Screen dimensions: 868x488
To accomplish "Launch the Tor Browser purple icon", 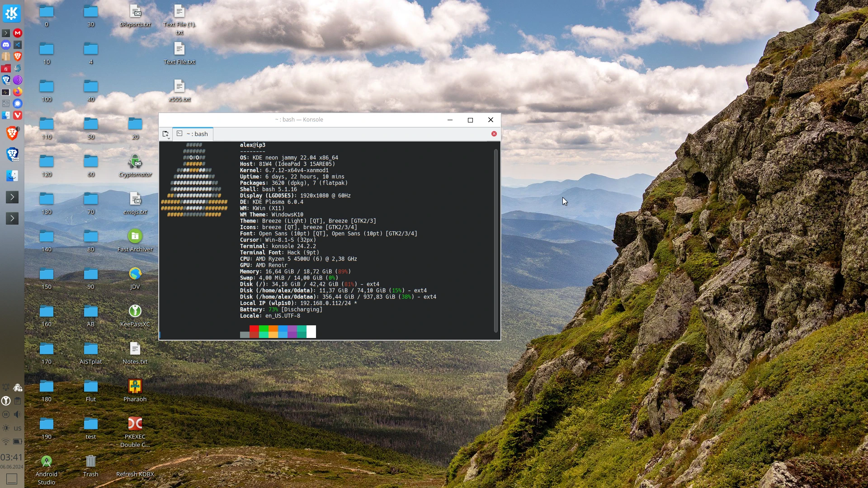I will click(18, 80).
